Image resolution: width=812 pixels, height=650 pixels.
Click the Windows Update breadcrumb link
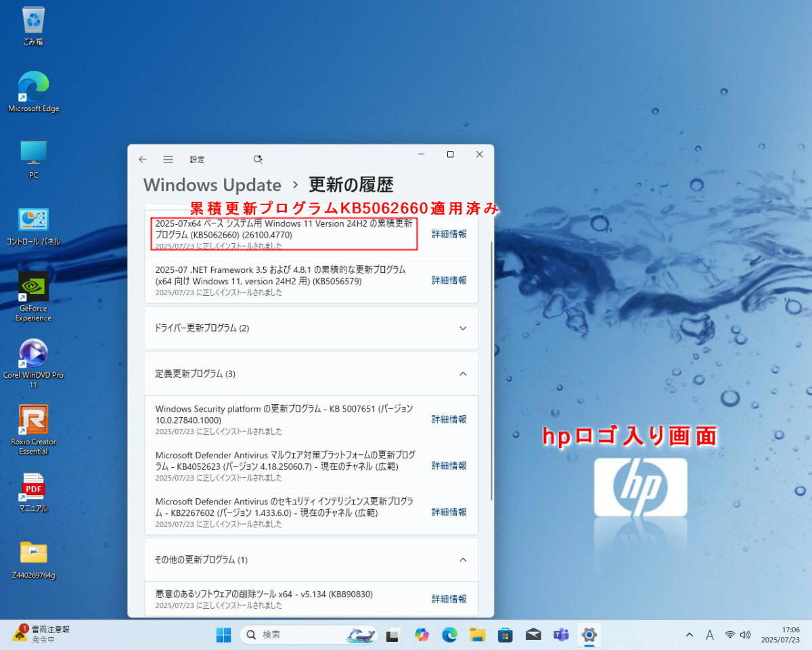coord(212,185)
